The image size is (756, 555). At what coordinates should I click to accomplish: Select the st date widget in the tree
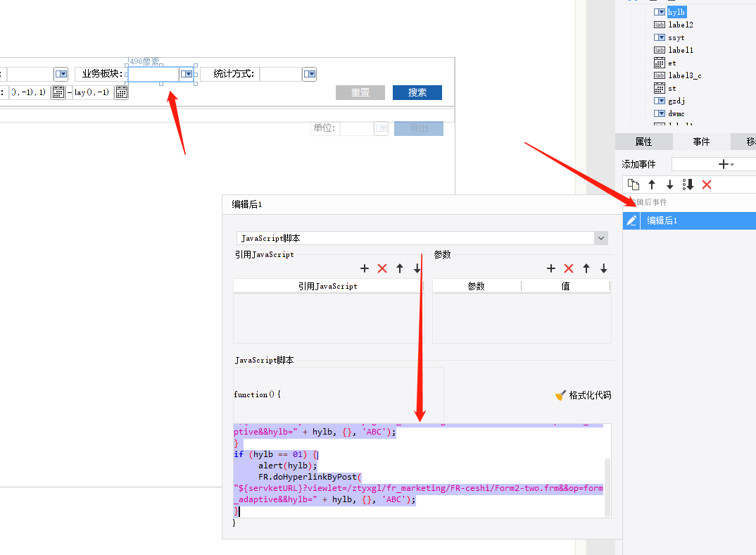(672, 88)
